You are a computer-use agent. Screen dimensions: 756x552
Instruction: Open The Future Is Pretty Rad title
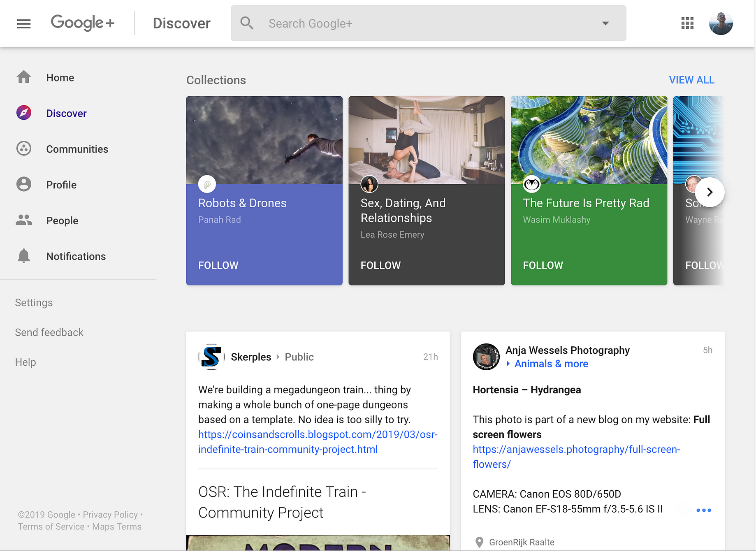(x=586, y=203)
